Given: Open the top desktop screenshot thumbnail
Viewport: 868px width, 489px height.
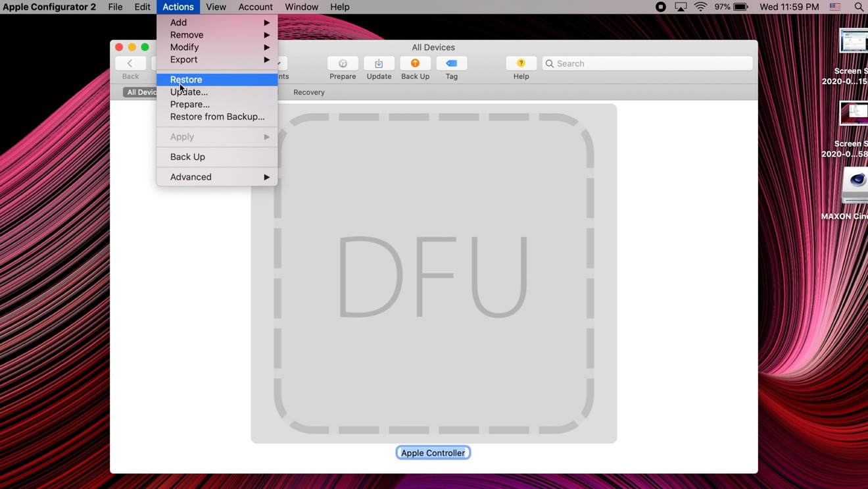Looking at the screenshot, I should (x=854, y=41).
